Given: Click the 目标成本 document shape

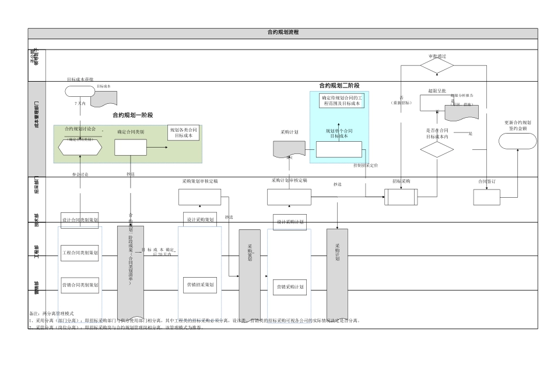Looking at the screenshot, I should click(x=104, y=99).
